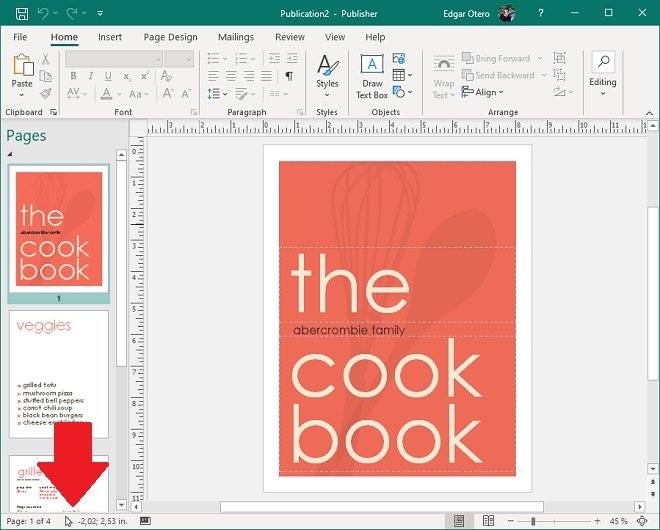Toggle Italic formatting
The image size is (660, 530).
[90, 76]
